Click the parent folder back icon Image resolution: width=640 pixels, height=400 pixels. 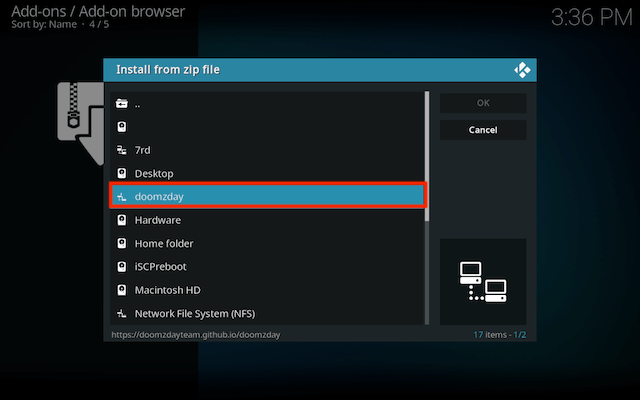tap(122, 104)
